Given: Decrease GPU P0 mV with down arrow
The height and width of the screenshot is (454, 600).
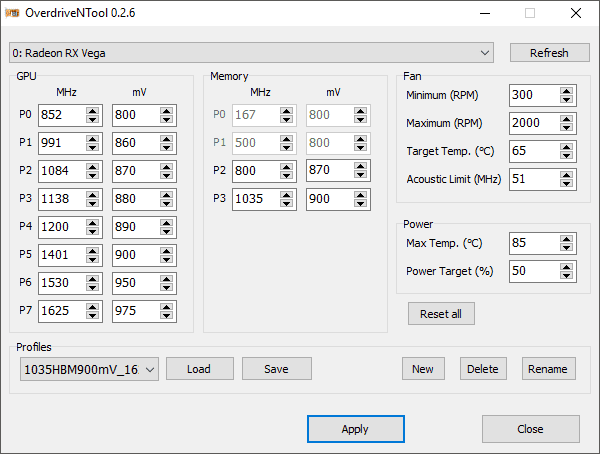Looking at the screenshot, I should (x=166, y=119).
